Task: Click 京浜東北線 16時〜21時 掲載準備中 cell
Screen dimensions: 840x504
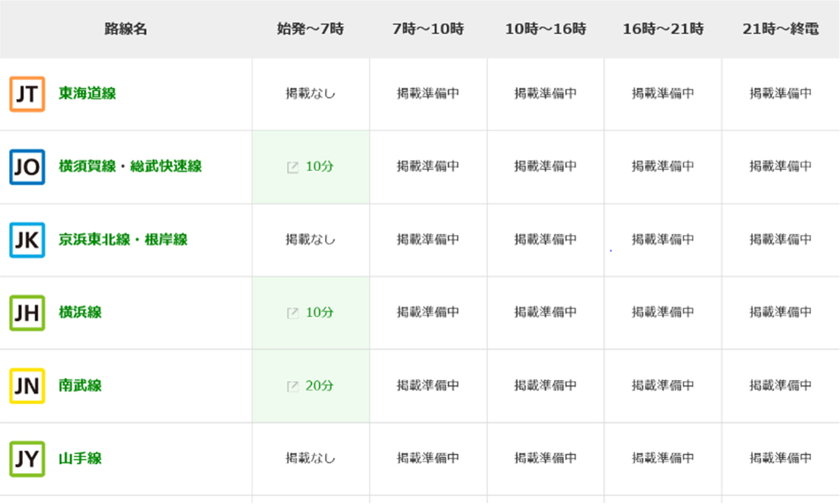Action: [x=663, y=240]
